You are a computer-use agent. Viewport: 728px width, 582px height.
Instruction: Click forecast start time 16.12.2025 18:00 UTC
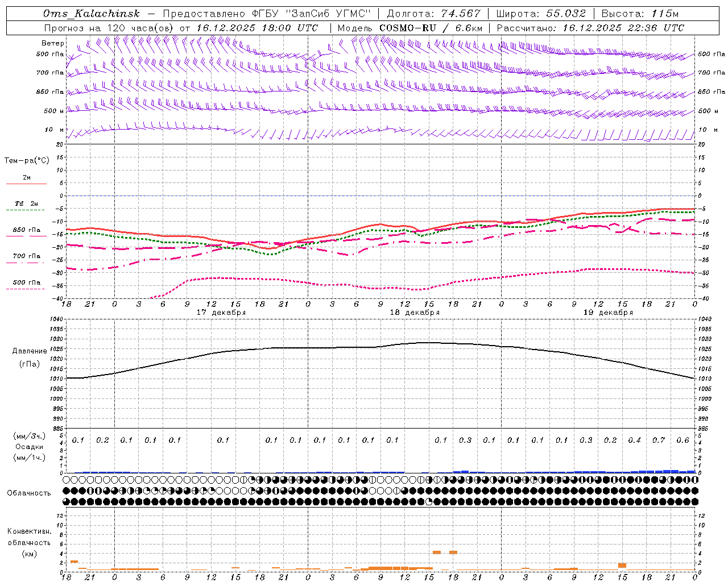(x=257, y=28)
